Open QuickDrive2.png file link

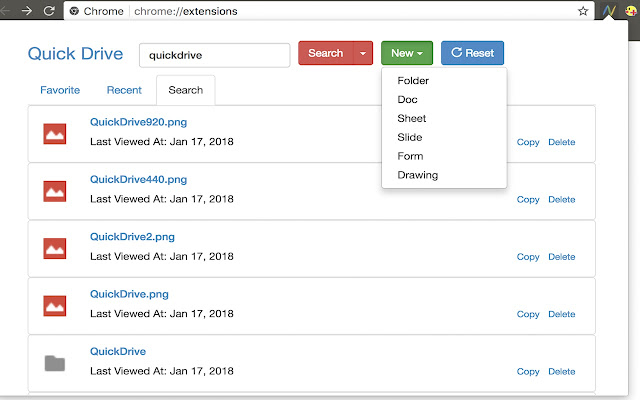tap(132, 237)
